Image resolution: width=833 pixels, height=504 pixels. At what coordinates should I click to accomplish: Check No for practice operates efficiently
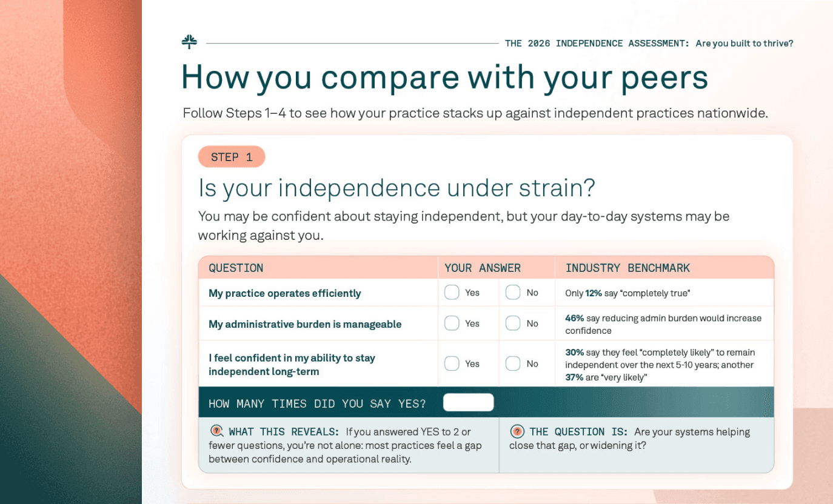pyautogui.click(x=513, y=293)
